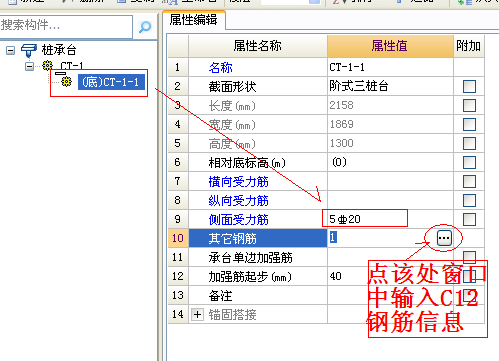Click the name value CT-1-1 cell
Screen dimensions: 499x361
coord(390,67)
